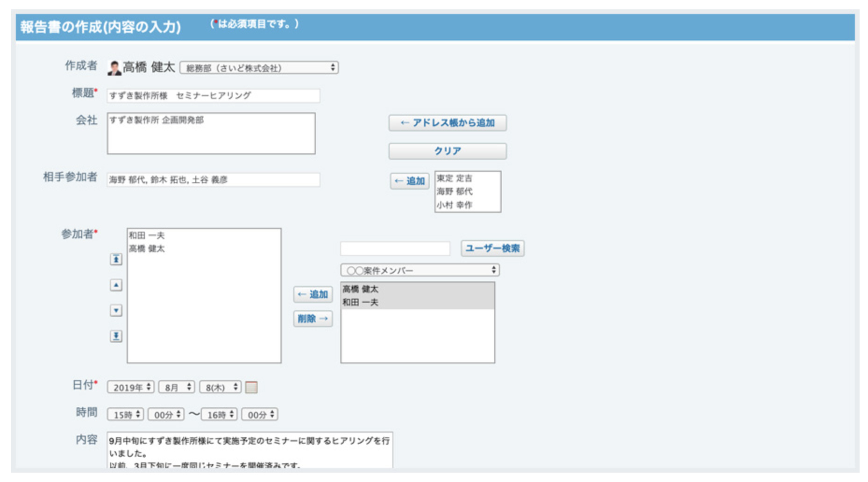Open the ○○案件メンバー group dropdown
This screenshot has width=868, height=482.
pos(418,270)
